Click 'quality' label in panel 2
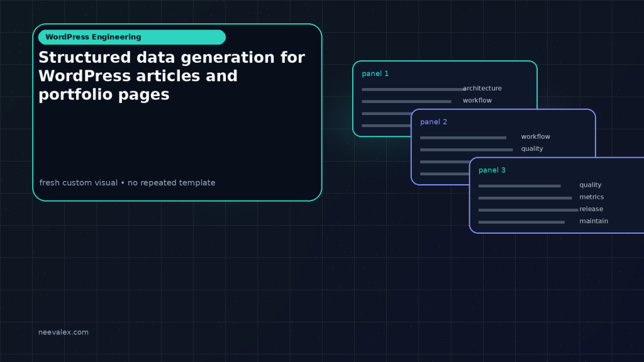The height and width of the screenshot is (362, 644). tap(532, 148)
